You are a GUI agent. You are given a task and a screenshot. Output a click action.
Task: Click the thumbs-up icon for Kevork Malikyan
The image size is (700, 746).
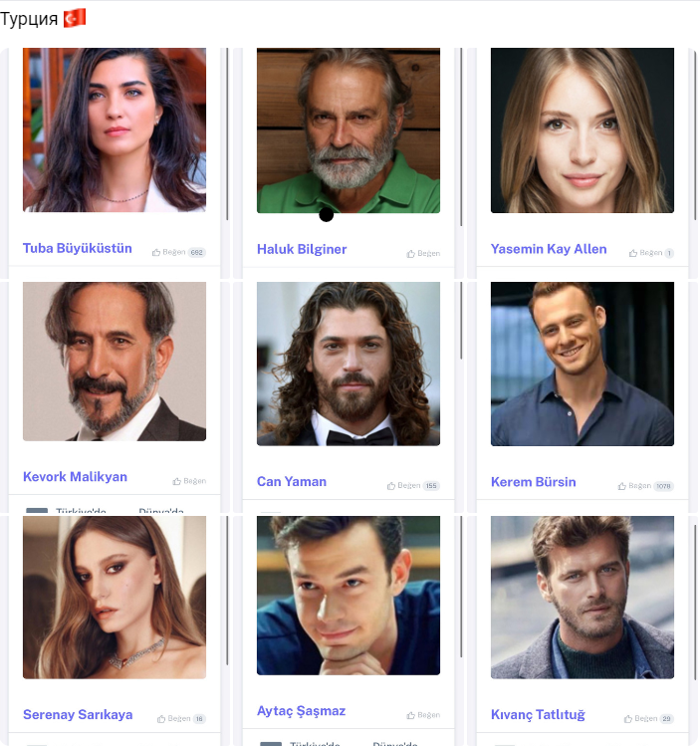coord(177,481)
